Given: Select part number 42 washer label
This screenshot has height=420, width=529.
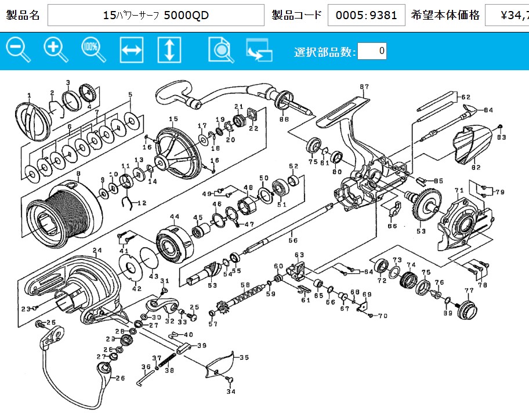Looking at the screenshot, I should (137, 289).
